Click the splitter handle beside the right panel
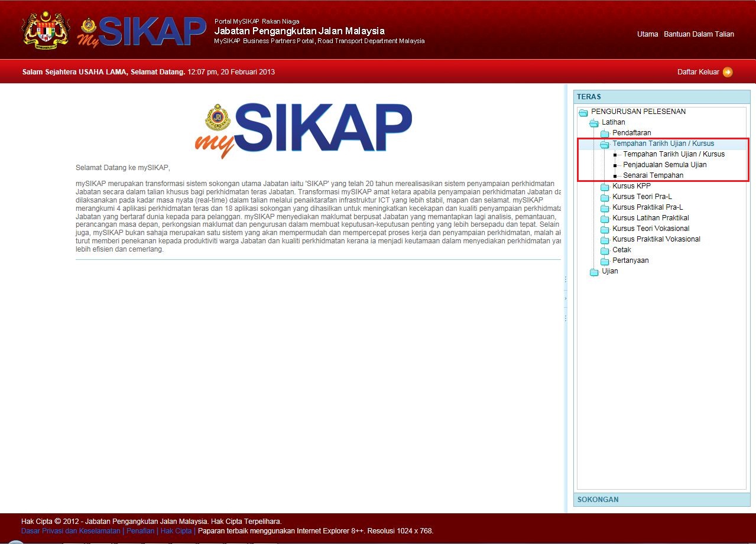This screenshot has width=756, height=544. pyautogui.click(x=566, y=298)
